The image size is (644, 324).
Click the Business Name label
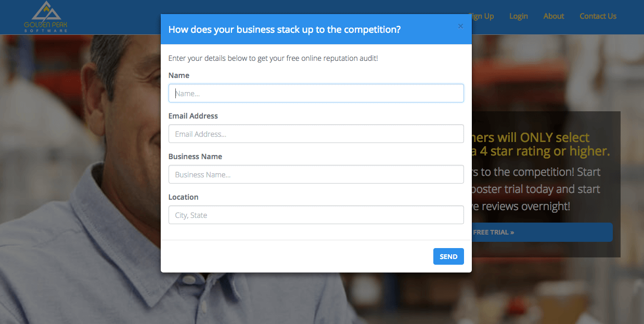tap(195, 157)
